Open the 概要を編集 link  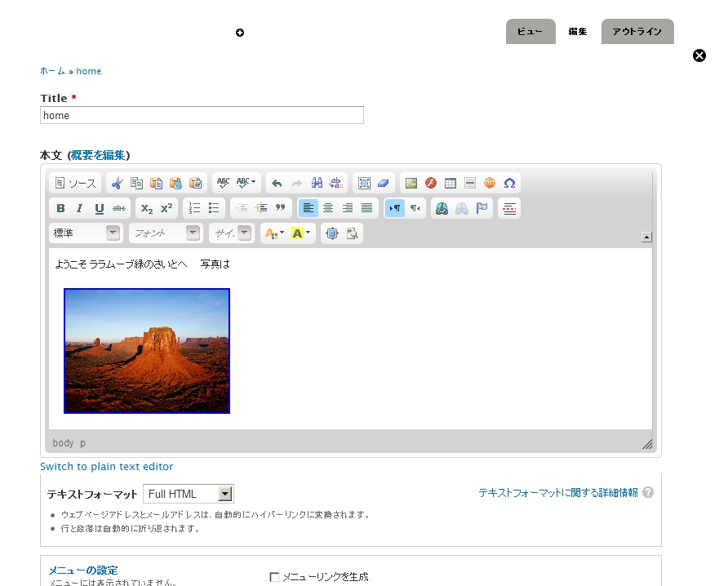[98, 155]
